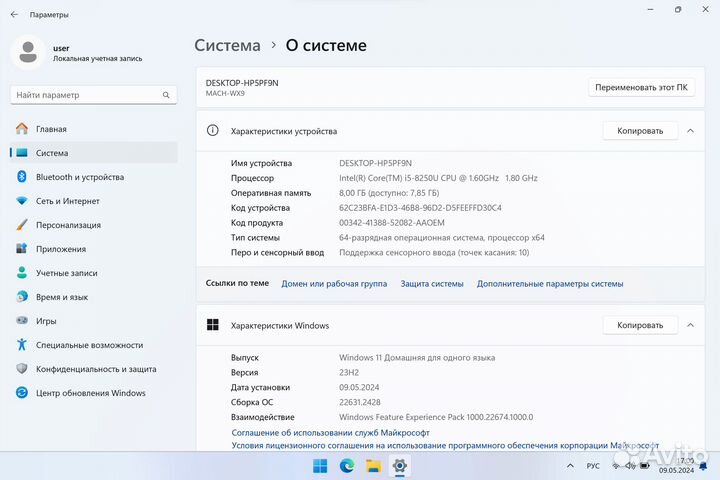The image size is (720, 480).
Task: Open Приложения section
Action: pyautogui.click(x=93, y=249)
